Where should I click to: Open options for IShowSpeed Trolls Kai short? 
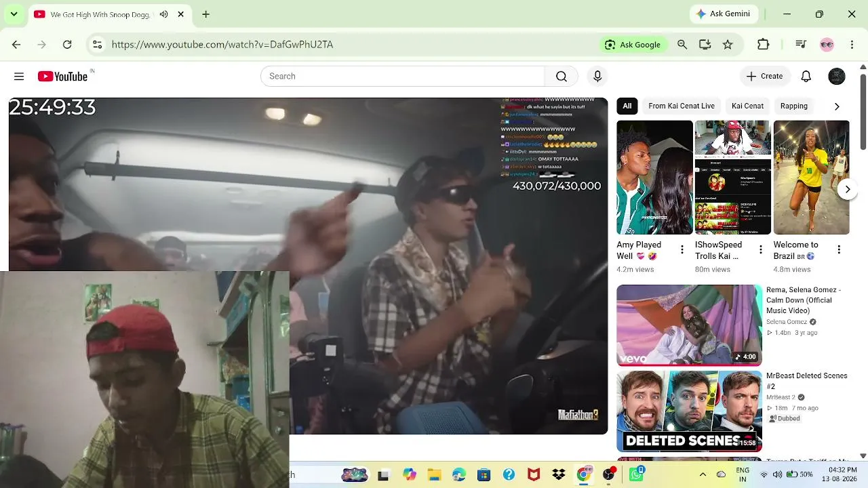pos(761,250)
